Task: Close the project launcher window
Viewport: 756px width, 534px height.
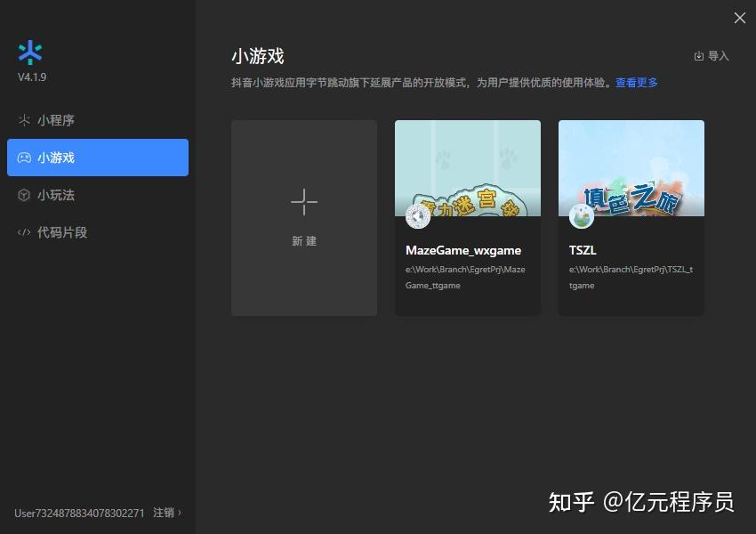Action: (740, 19)
